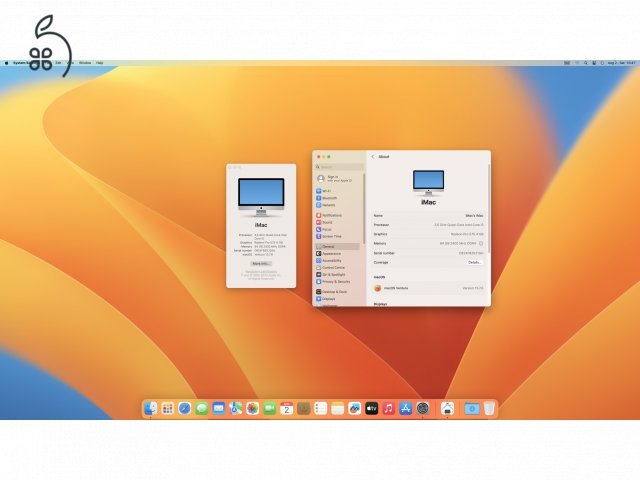Open Control Centre settings in the sidebar
The width and height of the screenshot is (640, 480).
tap(337, 267)
